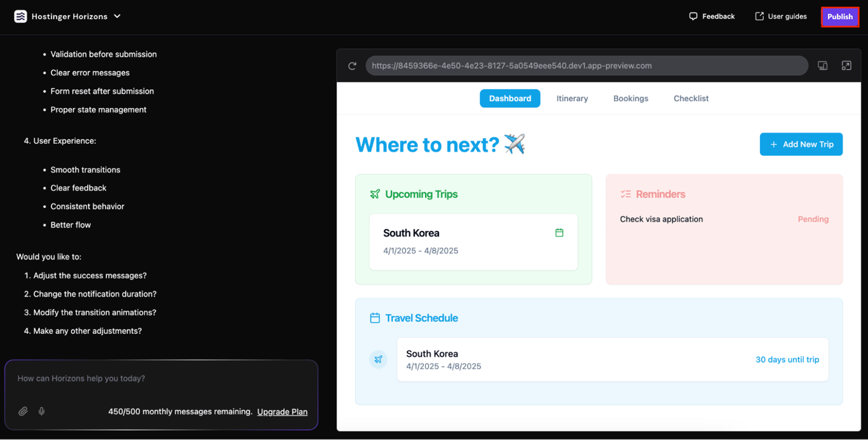Switch to the Itinerary tab

(x=572, y=98)
